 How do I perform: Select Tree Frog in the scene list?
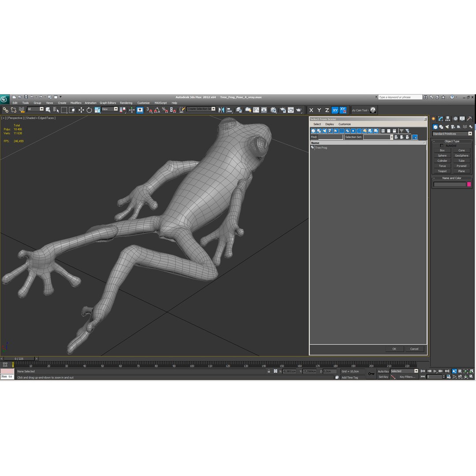pos(321,148)
